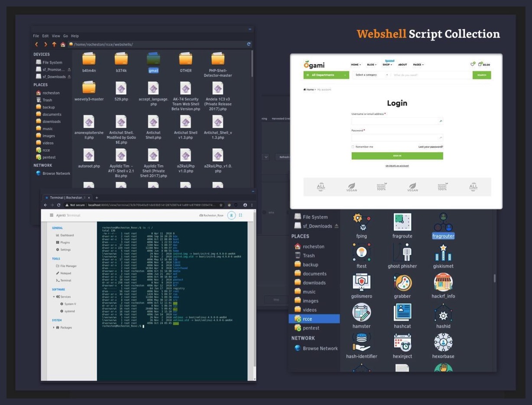Expand the Packages tree in Ajenti sidebar

[54, 327]
